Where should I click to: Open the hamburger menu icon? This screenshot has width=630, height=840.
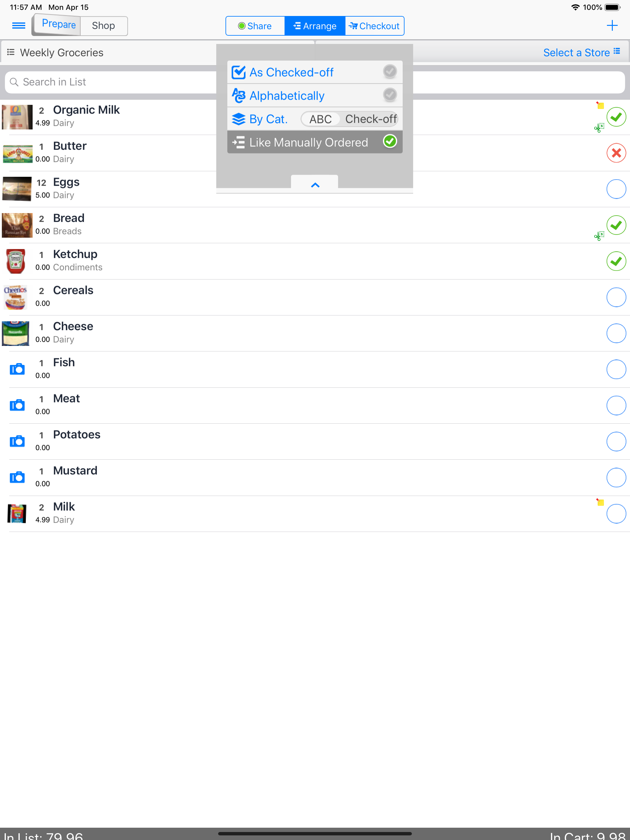19,26
